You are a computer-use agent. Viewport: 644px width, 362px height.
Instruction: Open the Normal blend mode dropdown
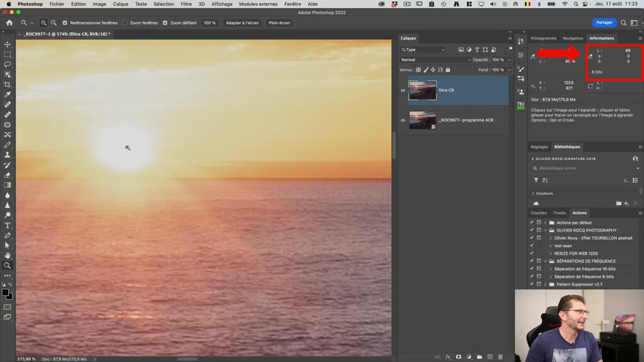tap(435, 60)
